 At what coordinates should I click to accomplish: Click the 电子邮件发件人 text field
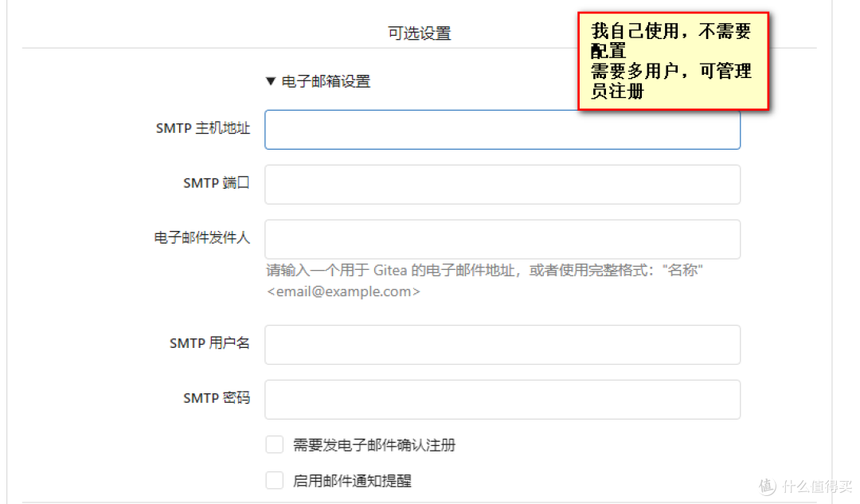click(x=502, y=239)
